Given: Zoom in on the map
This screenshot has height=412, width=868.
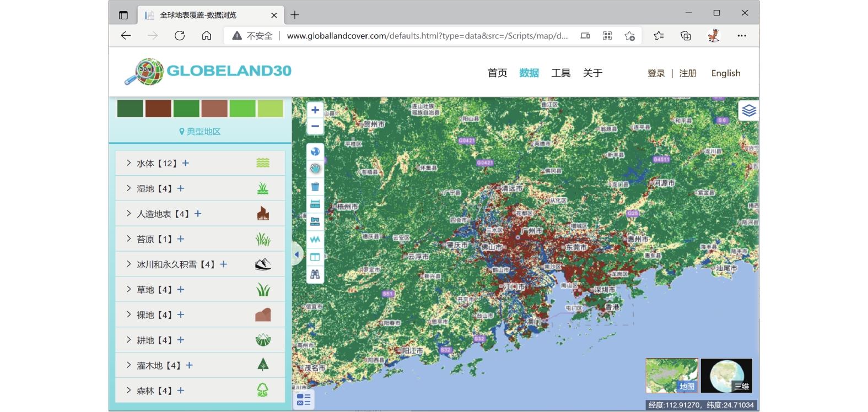Looking at the screenshot, I should pos(315,110).
